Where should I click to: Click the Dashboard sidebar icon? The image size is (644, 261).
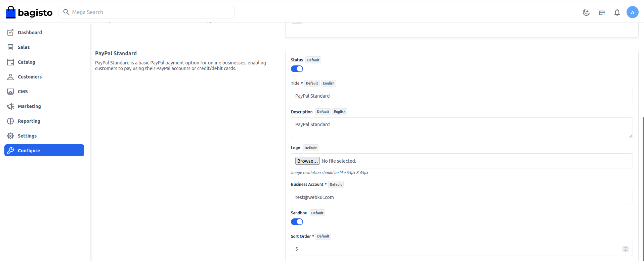(10, 33)
